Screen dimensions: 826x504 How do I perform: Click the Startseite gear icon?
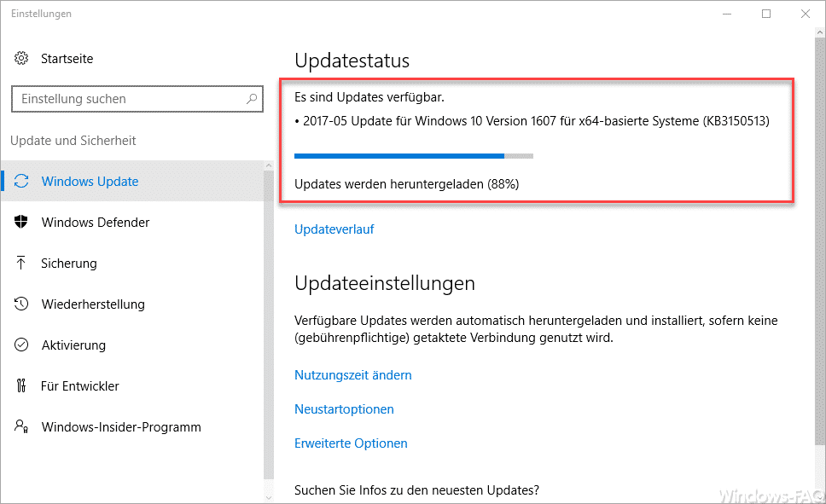point(21,59)
